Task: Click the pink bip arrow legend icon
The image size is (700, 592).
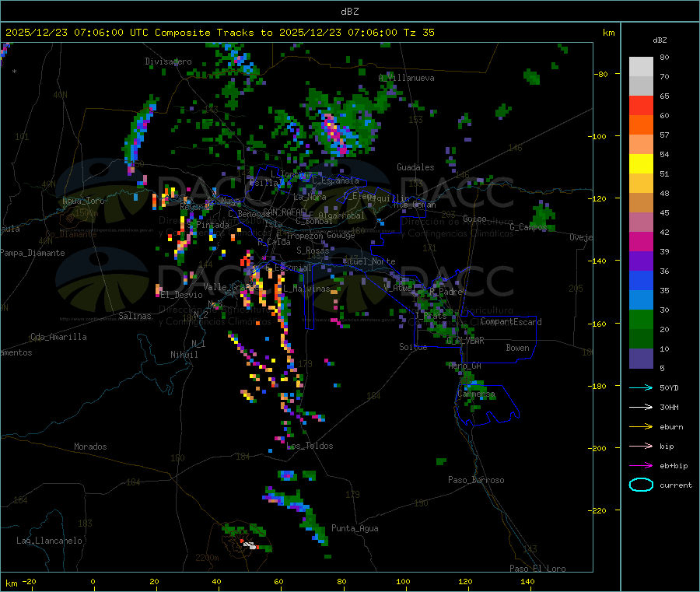Action: coord(641,446)
